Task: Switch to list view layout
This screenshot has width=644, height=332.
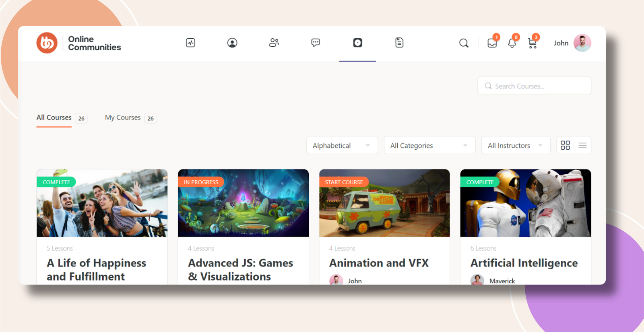Action: [x=582, y=145]
